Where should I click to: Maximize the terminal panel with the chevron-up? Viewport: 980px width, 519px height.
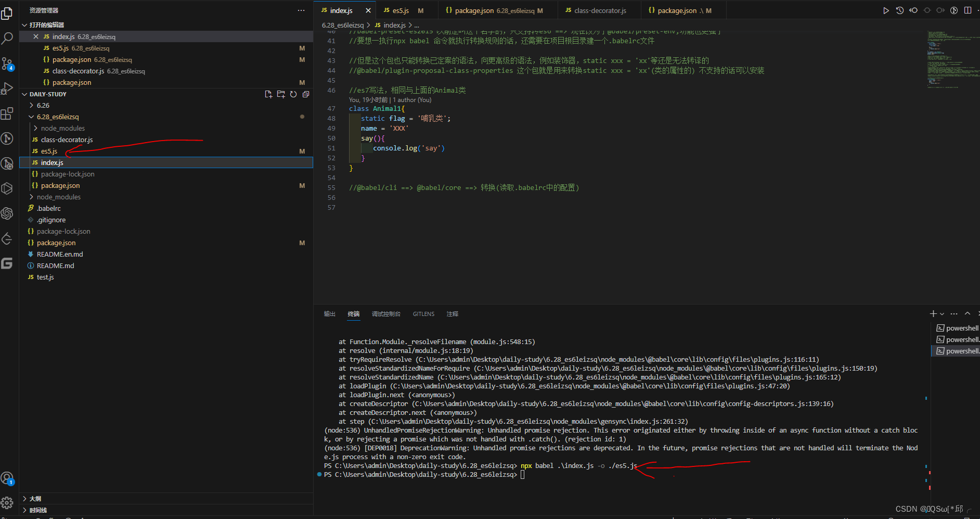coord(968,313)
